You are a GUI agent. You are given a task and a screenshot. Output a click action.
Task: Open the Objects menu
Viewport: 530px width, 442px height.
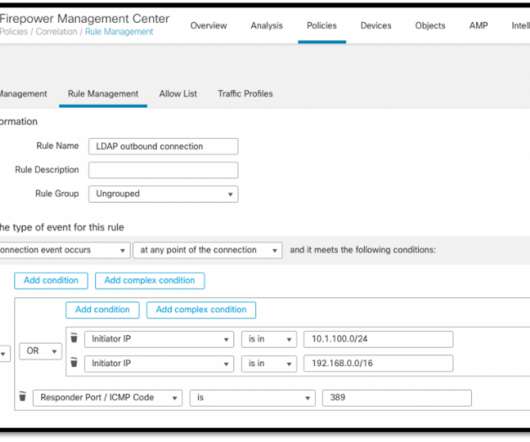point(430,26)
